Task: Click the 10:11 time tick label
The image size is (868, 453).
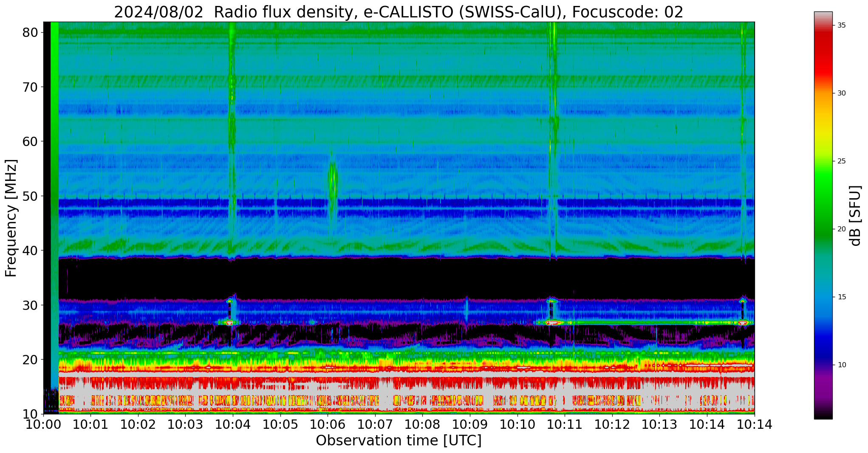Action: (x=565, y=424)
